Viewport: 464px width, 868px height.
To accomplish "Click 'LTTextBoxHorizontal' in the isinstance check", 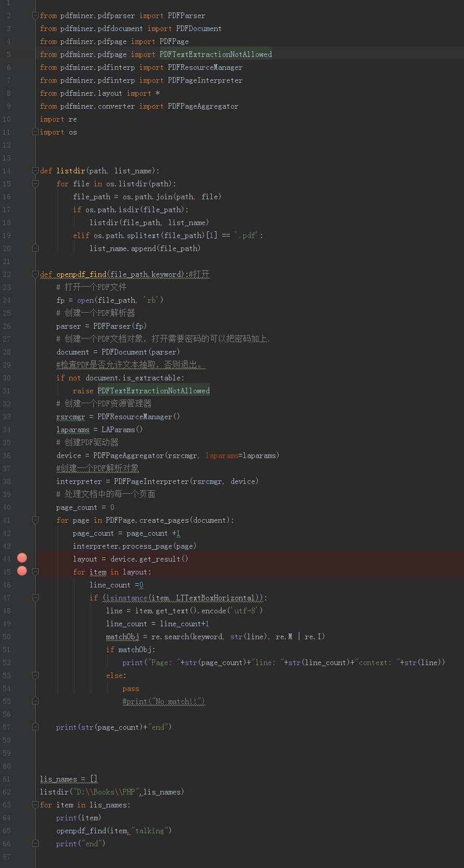I will [215, 598].
